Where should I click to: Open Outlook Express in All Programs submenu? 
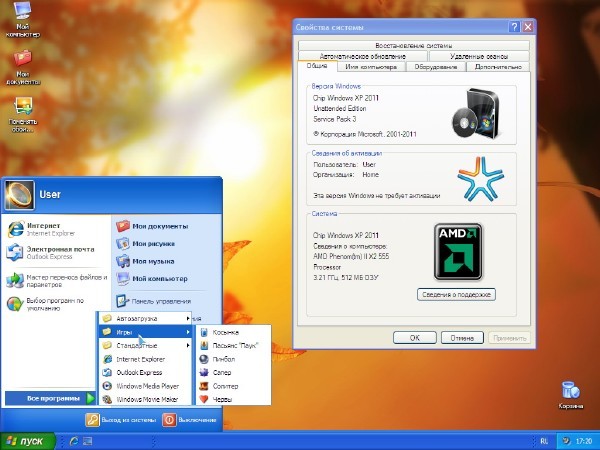145,373
